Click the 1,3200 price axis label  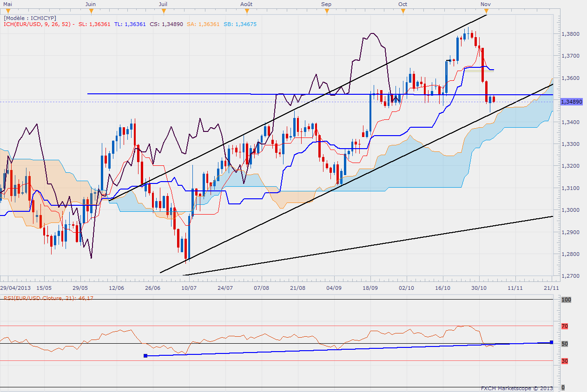pos(570,166)
